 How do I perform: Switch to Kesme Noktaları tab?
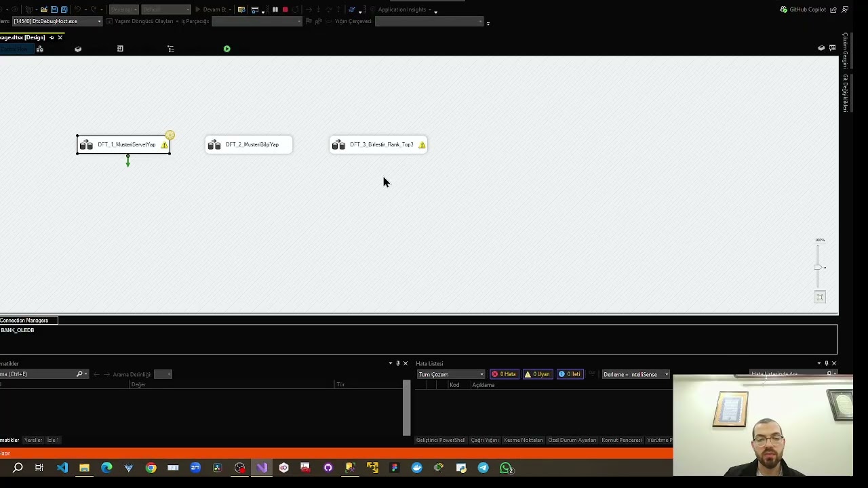[x=524, y=440]
